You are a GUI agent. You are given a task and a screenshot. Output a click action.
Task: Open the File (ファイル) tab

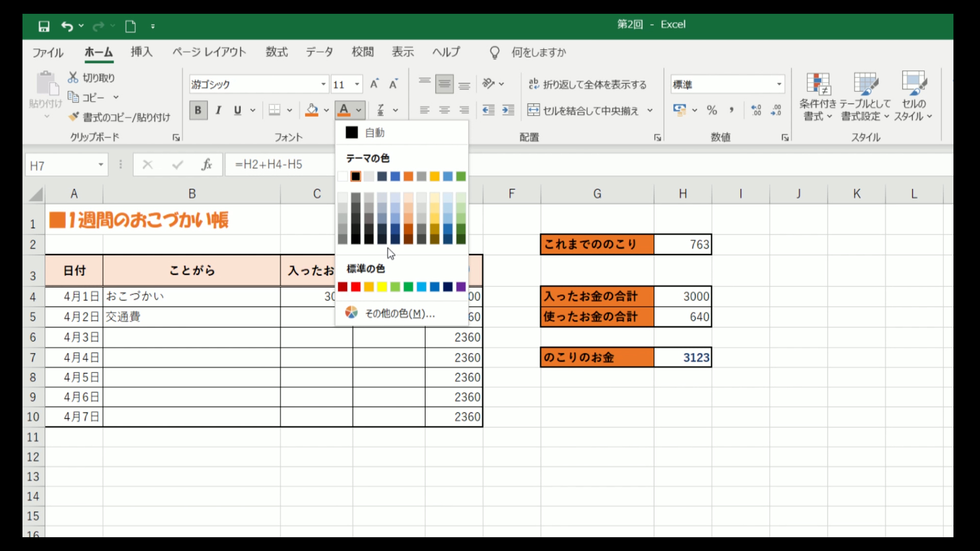pyautogui.click(x=48, y=53)
